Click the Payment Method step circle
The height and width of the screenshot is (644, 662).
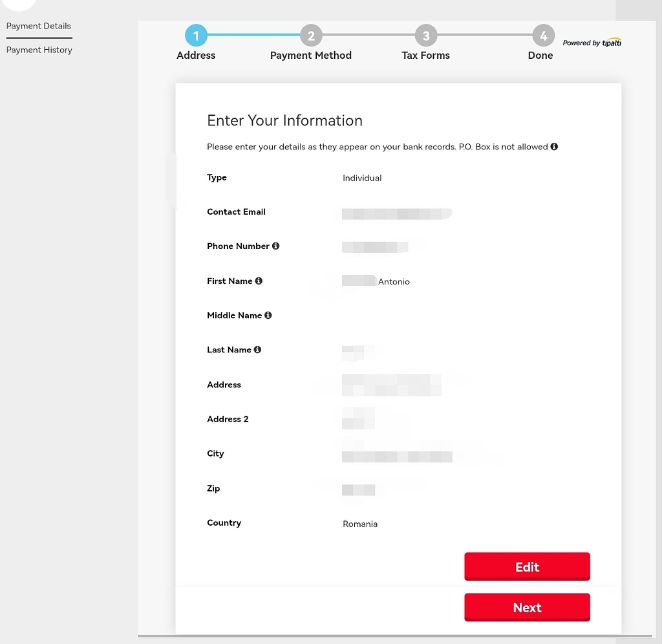click(x=311, y=36)
